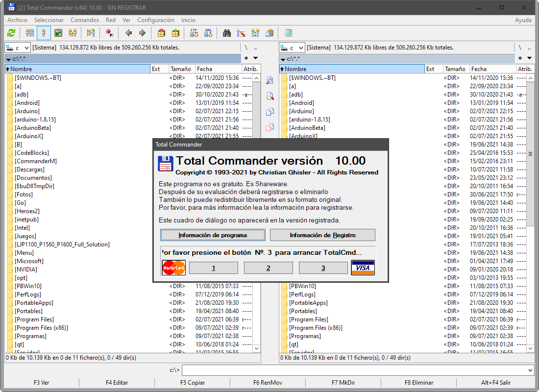Open the Seleccionar menu
Viewport: 539px width, 392px height.
[x=49, y=20]
